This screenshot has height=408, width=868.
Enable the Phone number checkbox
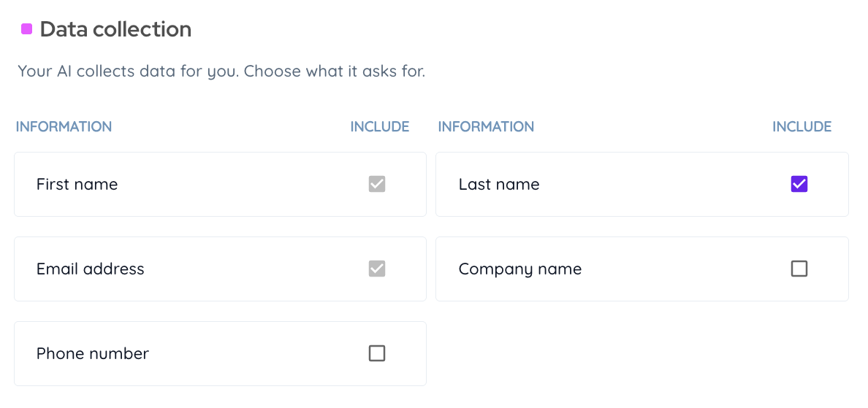pos(377,353)
